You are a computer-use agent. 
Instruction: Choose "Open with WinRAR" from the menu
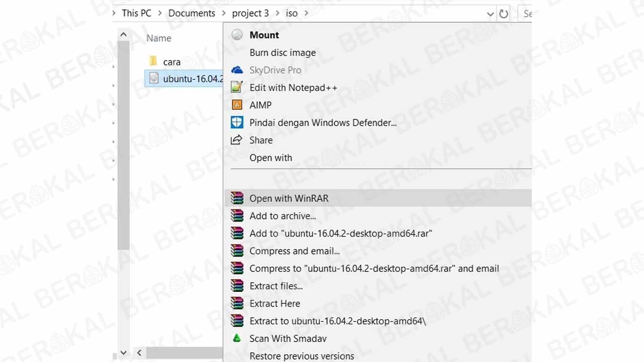point(289,198)
